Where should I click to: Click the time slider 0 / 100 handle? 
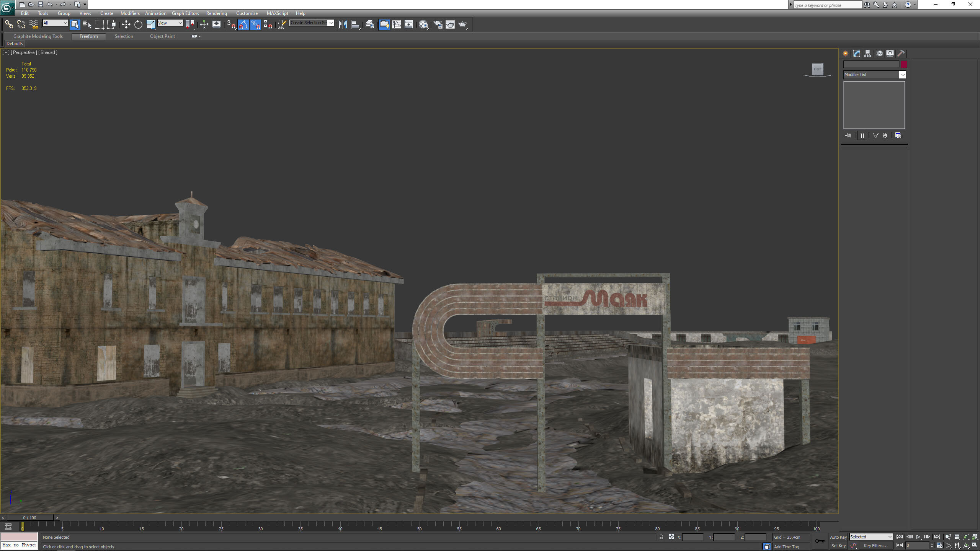pyautogui.click(x=29, y=518)
